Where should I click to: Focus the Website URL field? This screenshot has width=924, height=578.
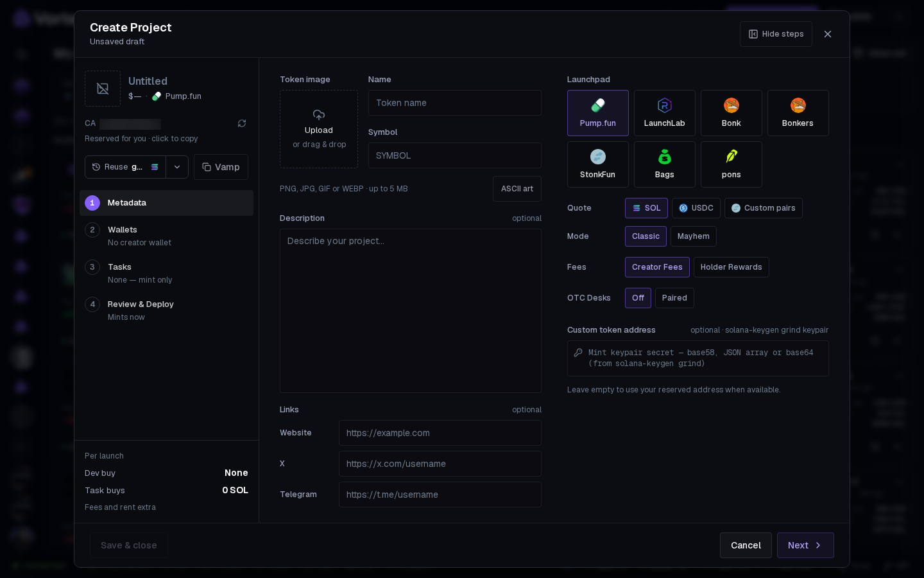click(440, 433)
